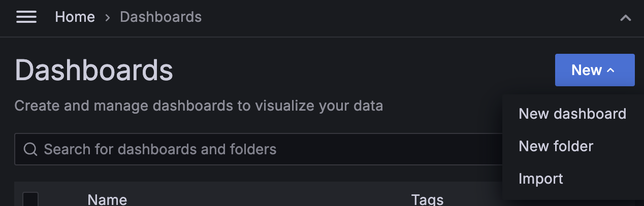This screenshot has height=206, width=644.
Task: Click the large Dashboards page heading
Action: tap(94, 70)
